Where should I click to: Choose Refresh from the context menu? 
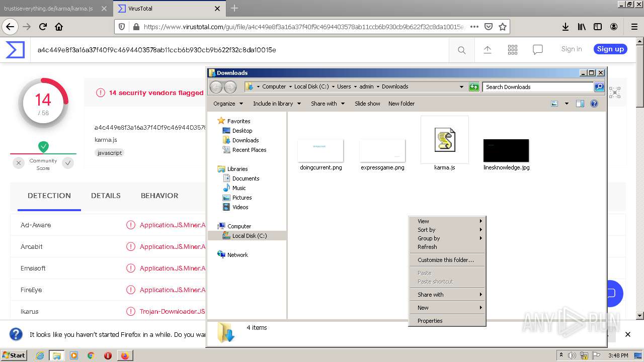447,247
